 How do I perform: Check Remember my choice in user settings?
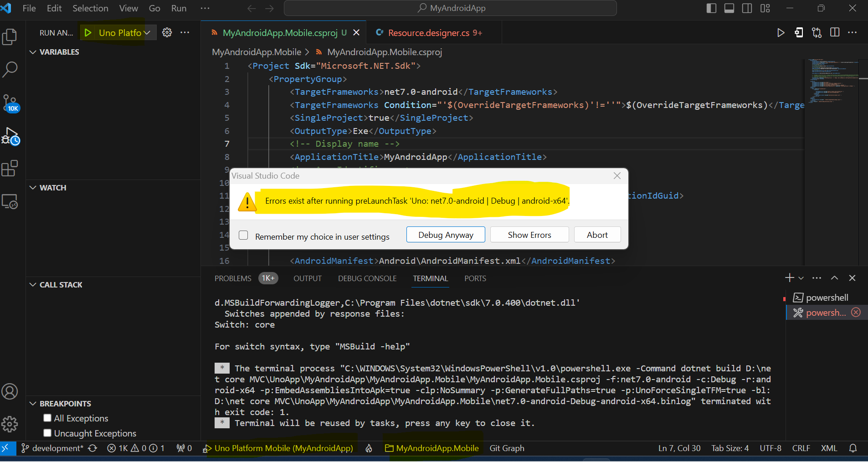[244, 235]
